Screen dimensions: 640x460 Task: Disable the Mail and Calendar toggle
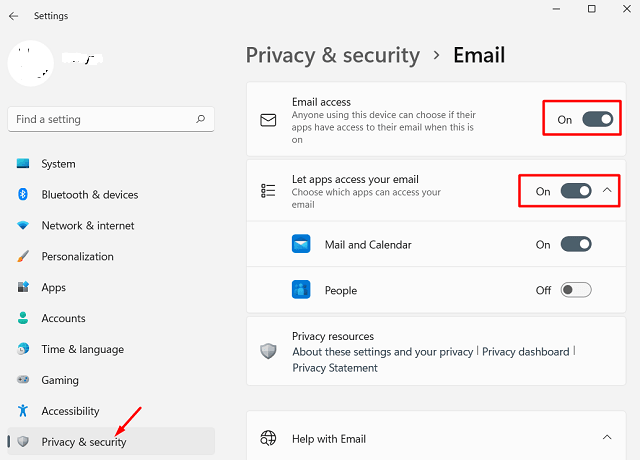pyautogui.click(x=576, y=244)
